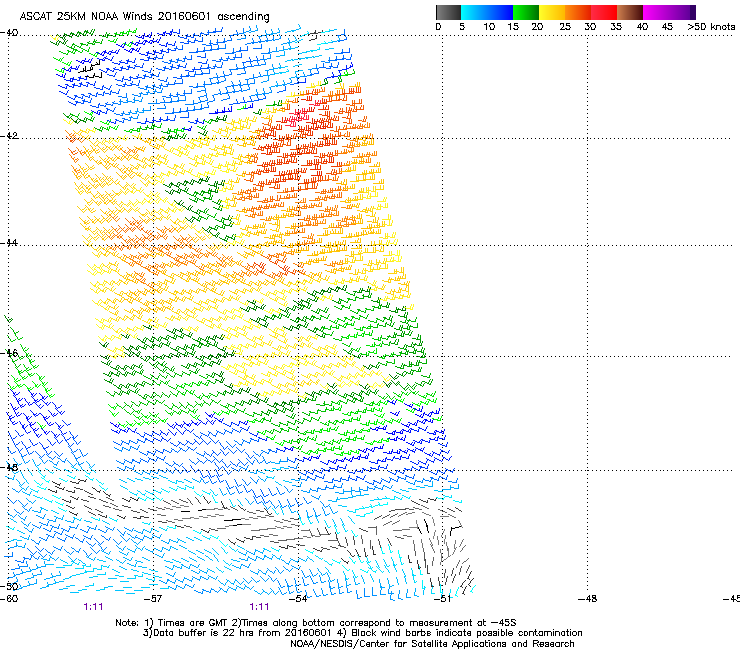The width and height of the screenshot is (740, 650).
Task: Click the '-48' longitude label on the bottom axis
Action: (588, 599)
